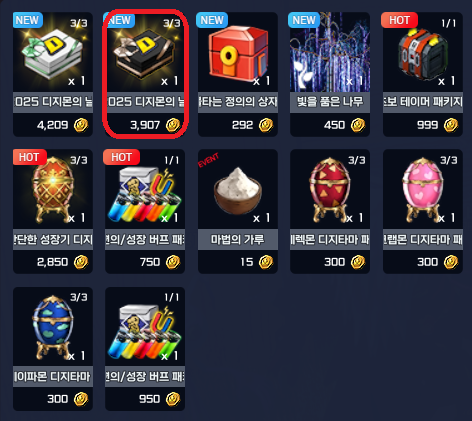This screenshot has height=421, width=472.
Task: Choose the glowing 빛을 품은 나무 tree item
Action: click(330, 74)
